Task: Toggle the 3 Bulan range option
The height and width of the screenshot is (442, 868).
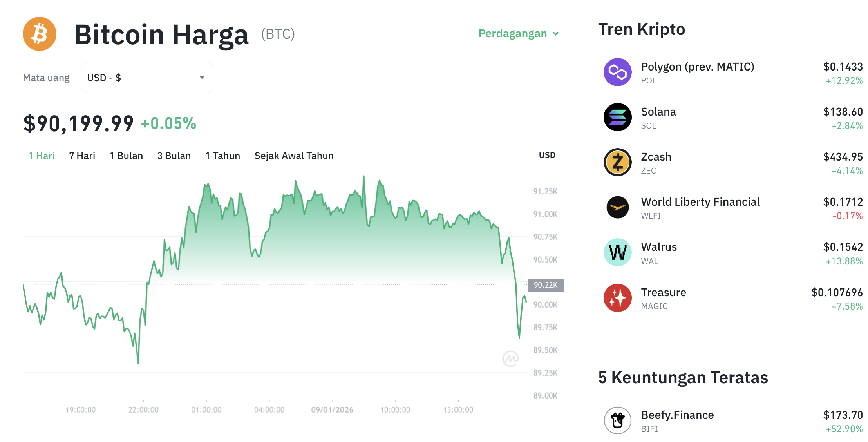Action: [174, 156]
